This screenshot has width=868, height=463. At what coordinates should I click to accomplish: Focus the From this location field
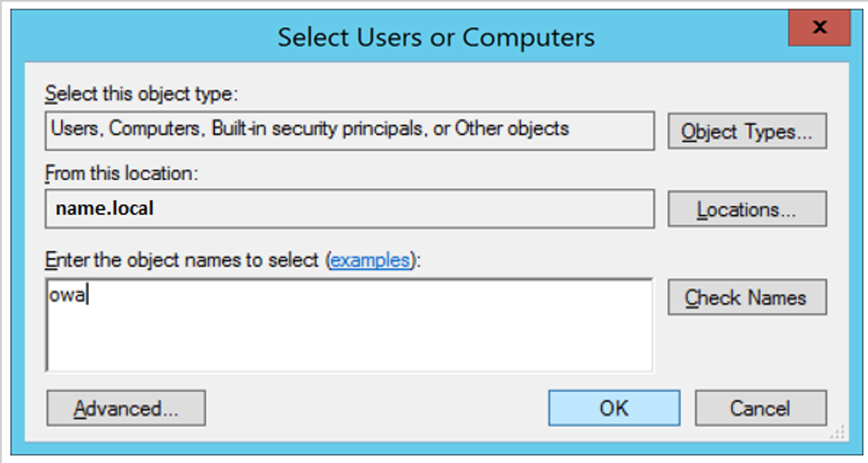(x=349, y=209)
